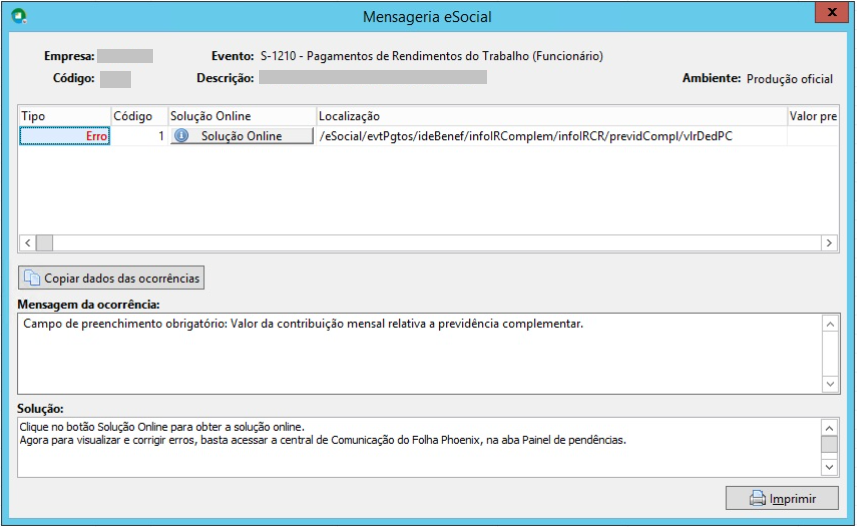Image resolution: width=857 pixels, height=527 pixels.
Task: Copy occurrence data with Copiar dados das ocorrências
Action: pyautogui.click(x=111, y=278)
